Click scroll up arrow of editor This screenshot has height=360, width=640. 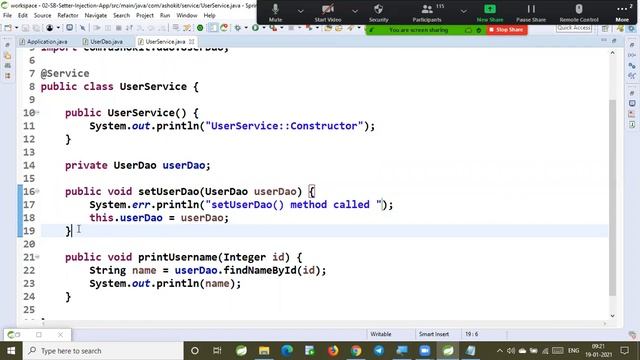[612, 53]
